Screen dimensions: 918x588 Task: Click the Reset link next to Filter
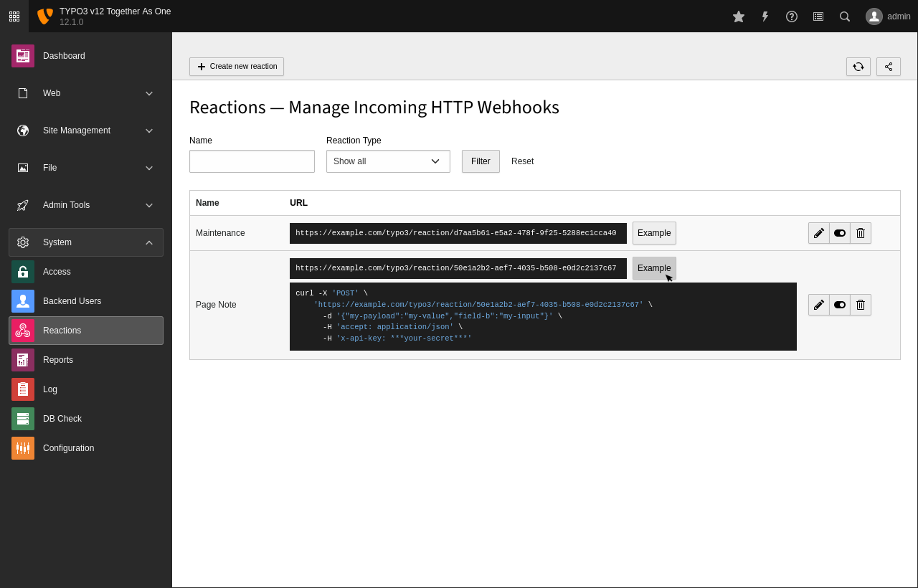(x=522, y=161)
